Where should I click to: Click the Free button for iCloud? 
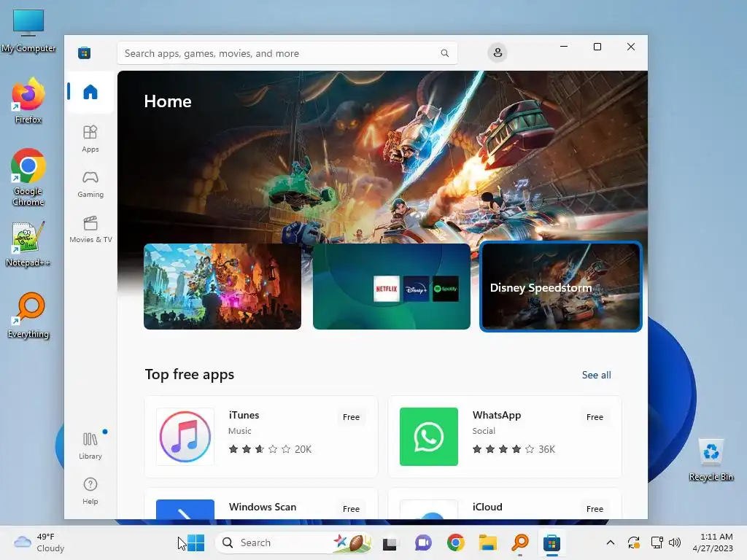[x=595, y=509]
